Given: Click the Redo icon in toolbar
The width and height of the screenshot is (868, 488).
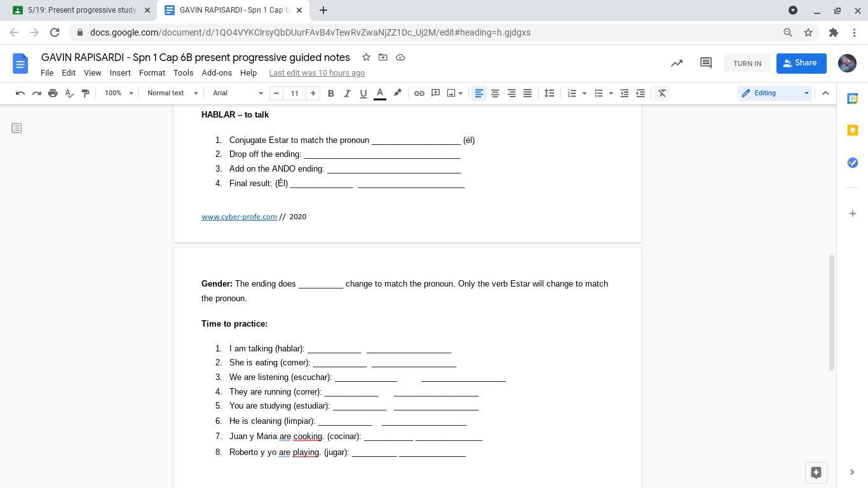Looking at the screenshot, I should click(37, 93).
